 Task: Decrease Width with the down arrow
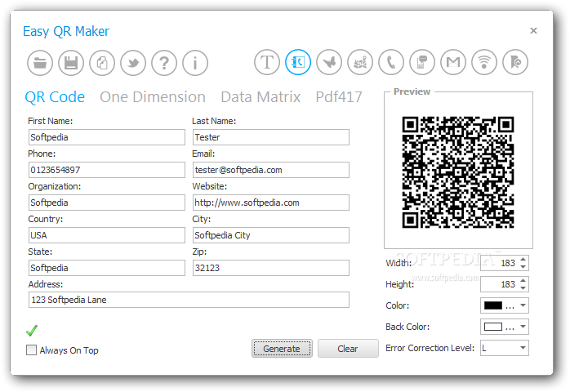click(x=523, y=267)
